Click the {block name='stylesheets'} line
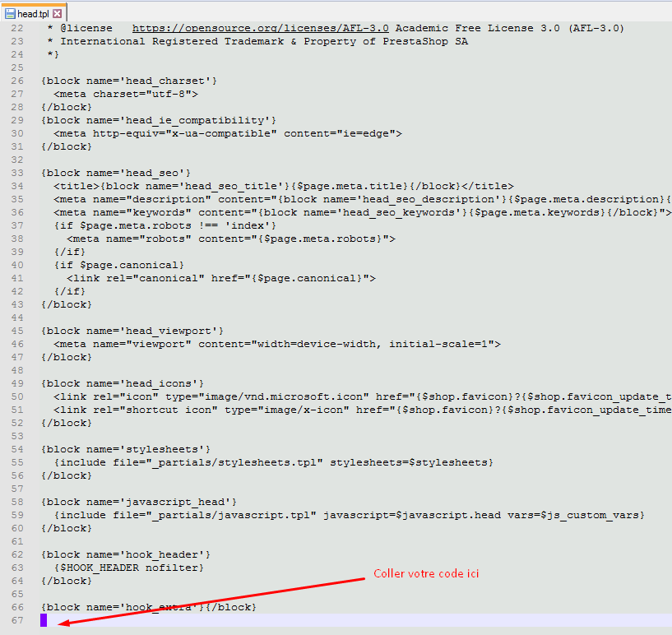Image resolution: width=672 pixels, height=635 pixels. click(x=126, y=449)
